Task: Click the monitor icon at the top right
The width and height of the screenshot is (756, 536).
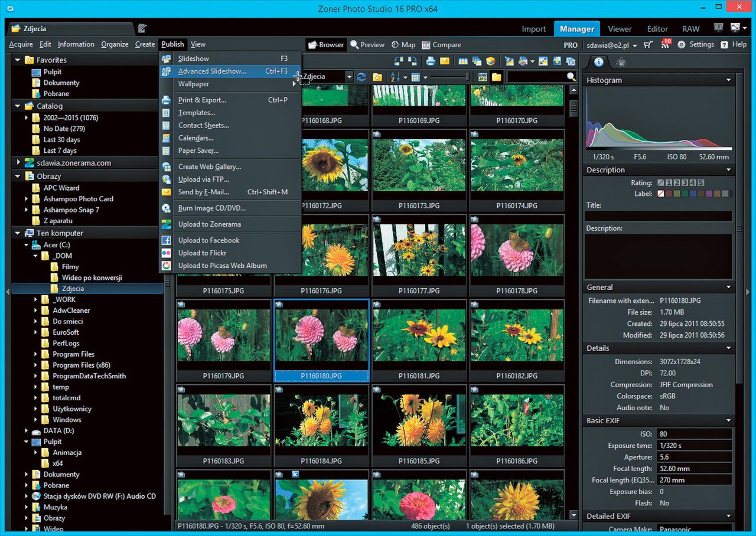Action: pyautogui.click(x=718, y=28)
